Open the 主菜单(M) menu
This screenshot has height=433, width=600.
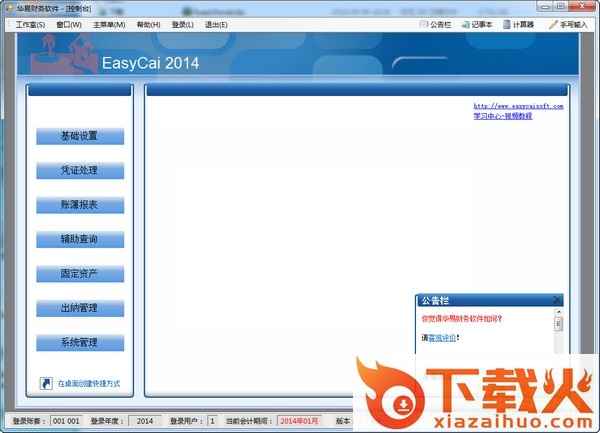(x=109, y=25)
